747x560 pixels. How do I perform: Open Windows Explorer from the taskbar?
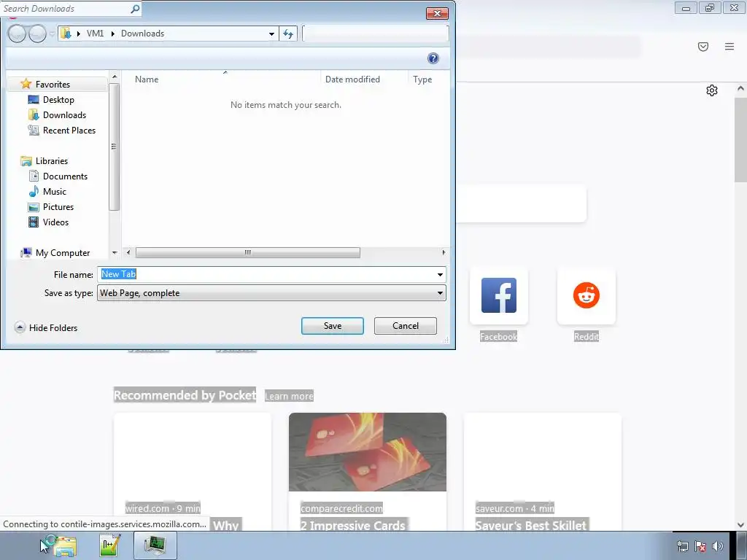(x=64, y=545)
